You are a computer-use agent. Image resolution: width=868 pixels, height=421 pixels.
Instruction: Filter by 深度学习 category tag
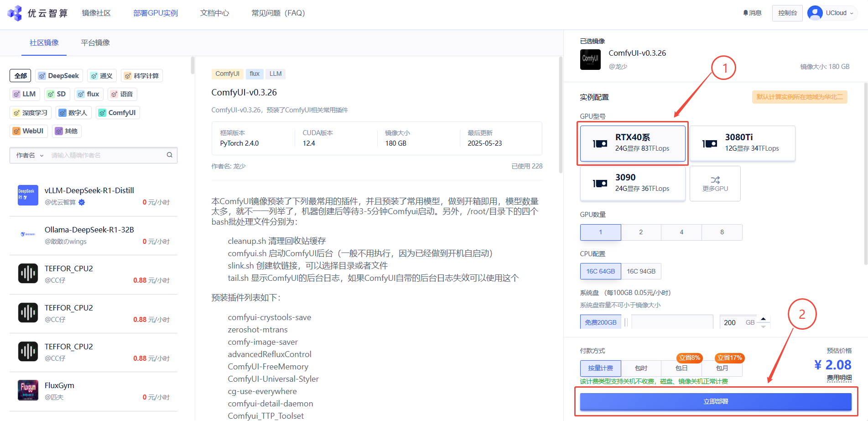[x=31, y=113]
